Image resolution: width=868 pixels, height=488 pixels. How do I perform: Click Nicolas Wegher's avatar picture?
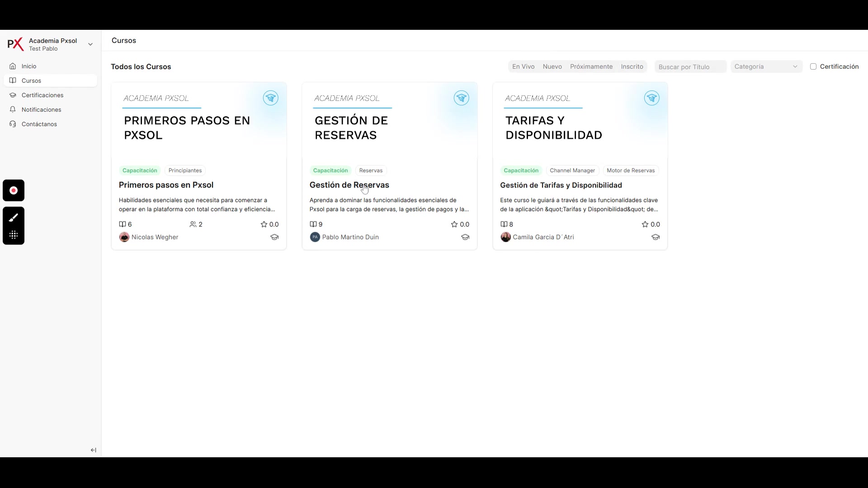(x=124, y=237)
